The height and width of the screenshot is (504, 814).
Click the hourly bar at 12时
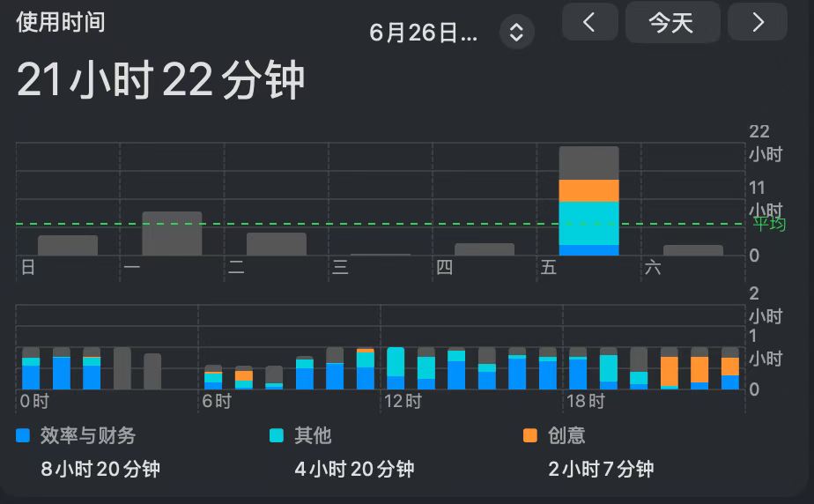(396, 368)
